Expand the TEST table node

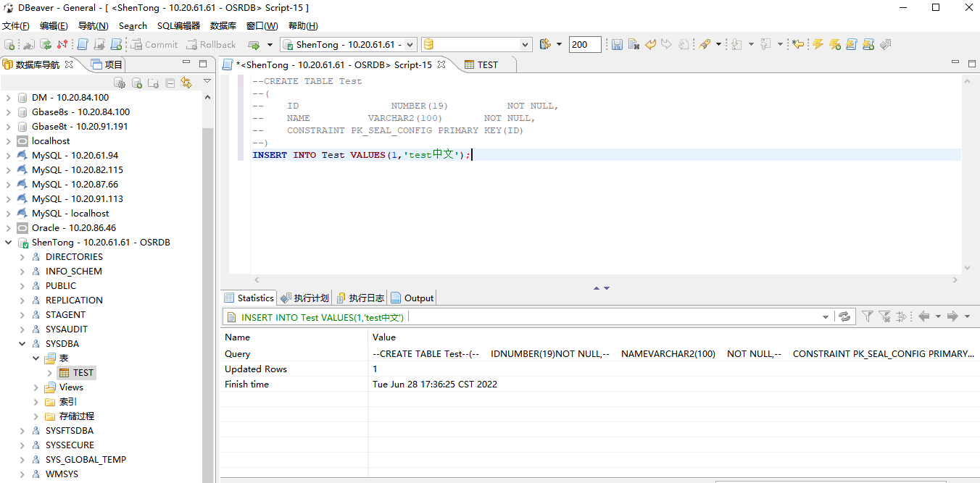coord(50,372)
